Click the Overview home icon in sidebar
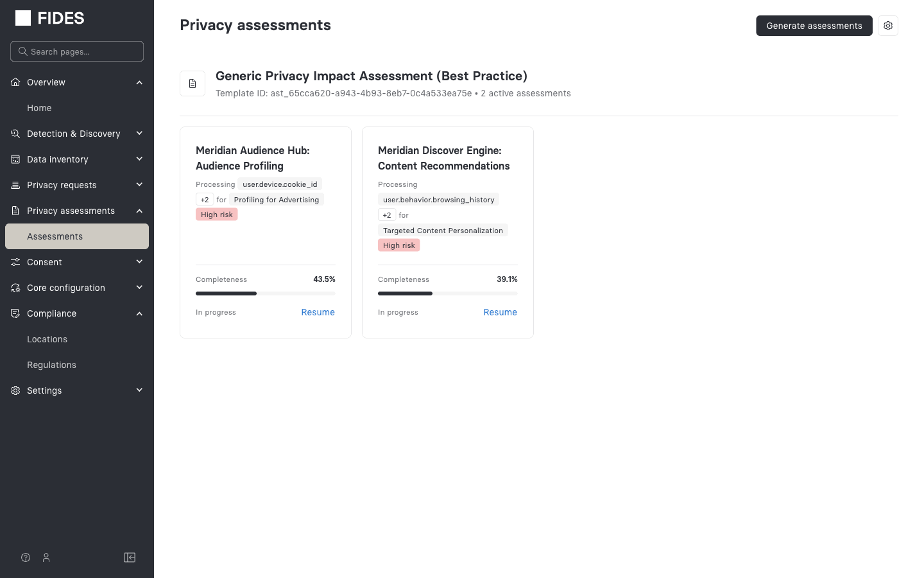This screenshot has width=924, height=578. tap(15, 82)
